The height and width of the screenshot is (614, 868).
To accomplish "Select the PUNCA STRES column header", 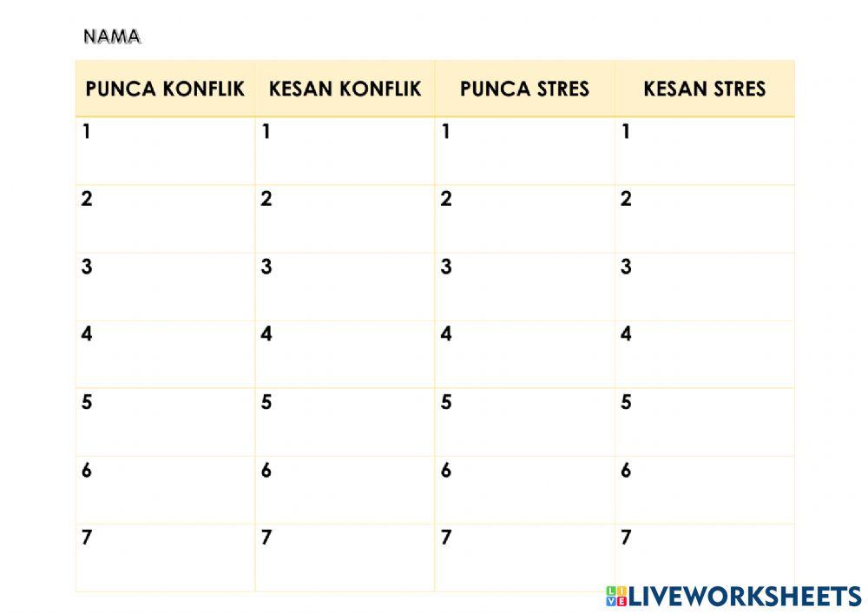I will coord(524,89).
